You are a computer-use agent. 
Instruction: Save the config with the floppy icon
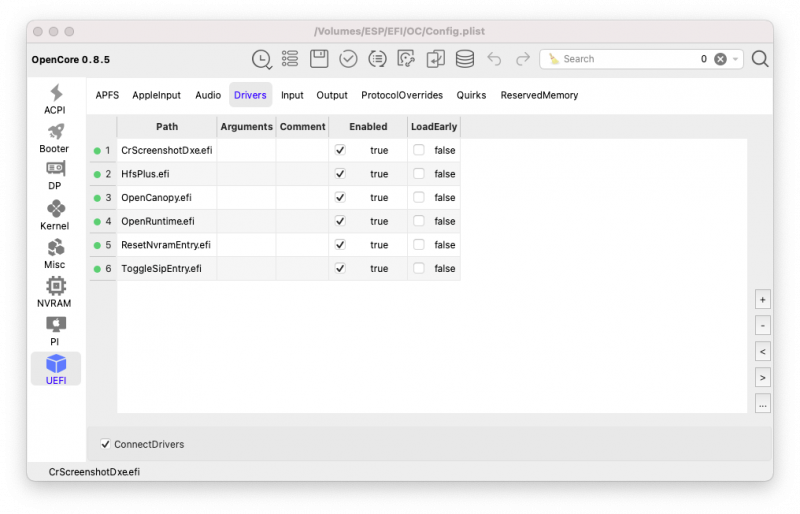319,59
